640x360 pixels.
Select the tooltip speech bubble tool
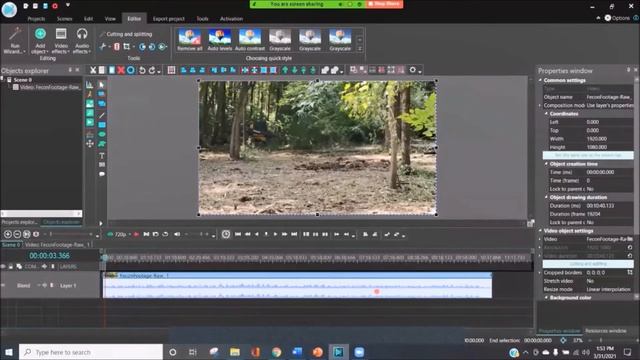[102, 174]
